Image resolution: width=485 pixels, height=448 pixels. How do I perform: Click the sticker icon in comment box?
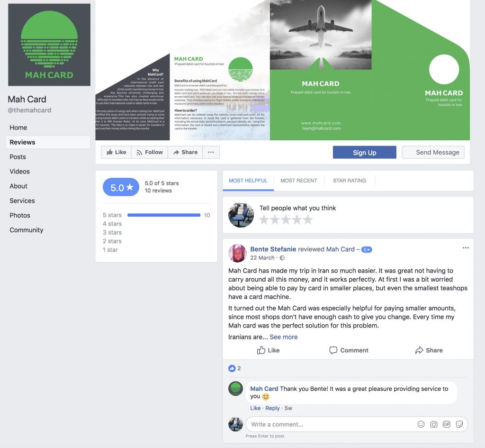click(x=459, y=424)
